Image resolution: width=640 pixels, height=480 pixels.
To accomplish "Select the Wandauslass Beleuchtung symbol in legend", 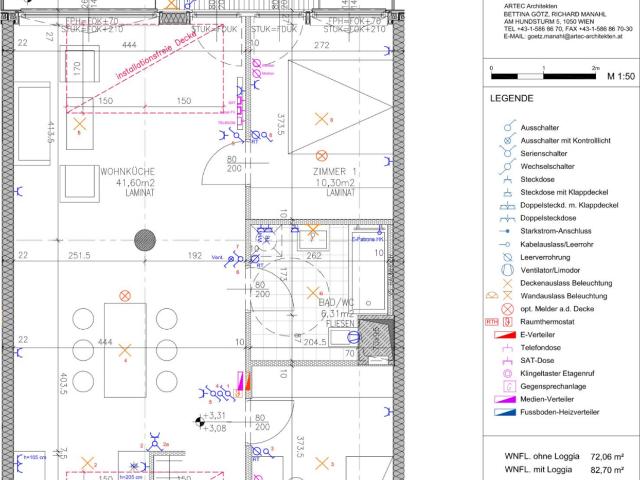I will (x=507, y=296).
